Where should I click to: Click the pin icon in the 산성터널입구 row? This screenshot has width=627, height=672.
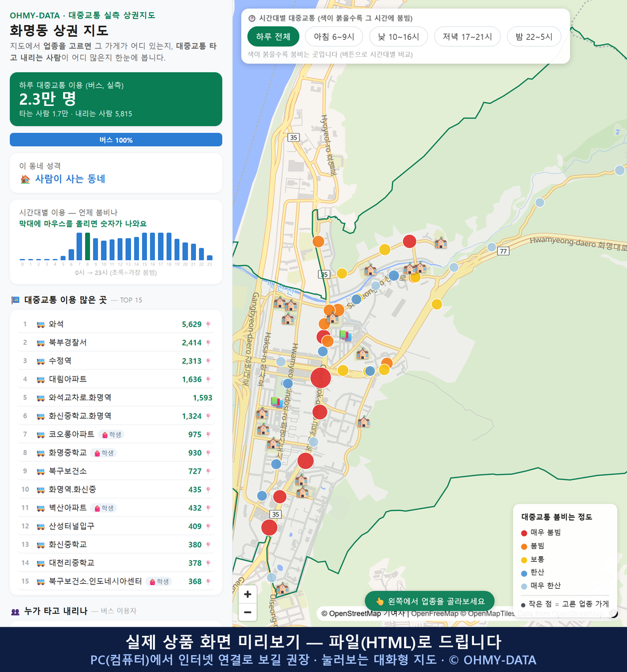[208, 526]
